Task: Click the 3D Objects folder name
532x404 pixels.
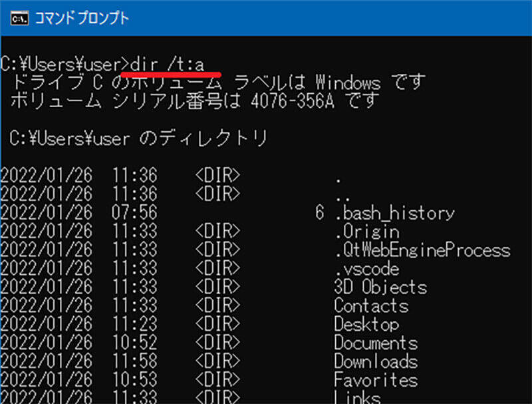Action: 380,288
